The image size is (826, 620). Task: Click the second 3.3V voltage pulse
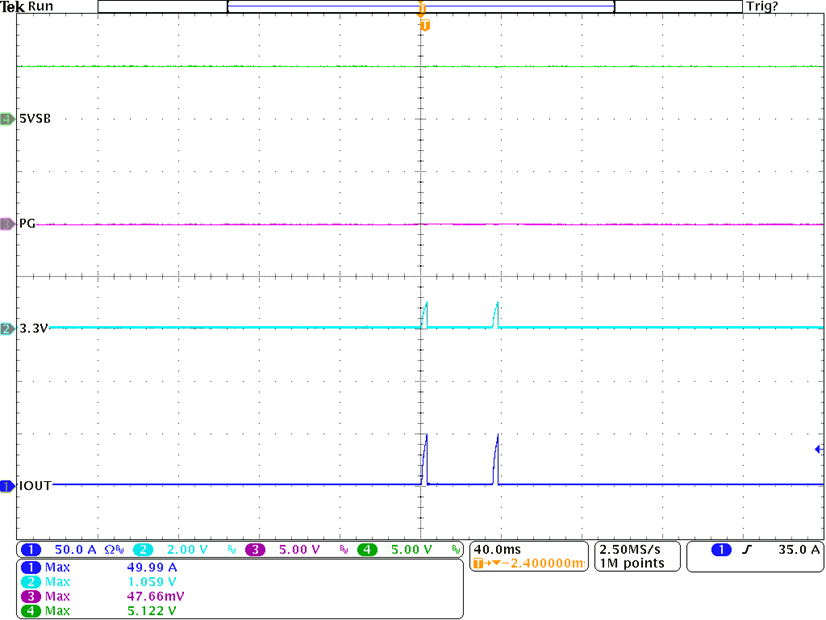[496, 315]
